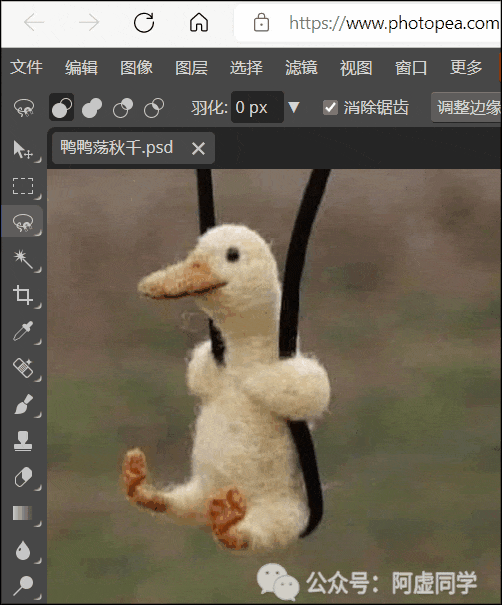The height and width of the screenshot is (605, 502).
Task: Uncheck the 消除锯齿 anti-alias checkbox
Action: (x=330, y=108)
